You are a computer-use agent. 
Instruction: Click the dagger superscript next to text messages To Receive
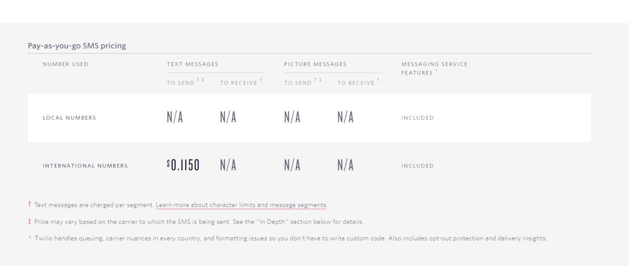[261, 80]
